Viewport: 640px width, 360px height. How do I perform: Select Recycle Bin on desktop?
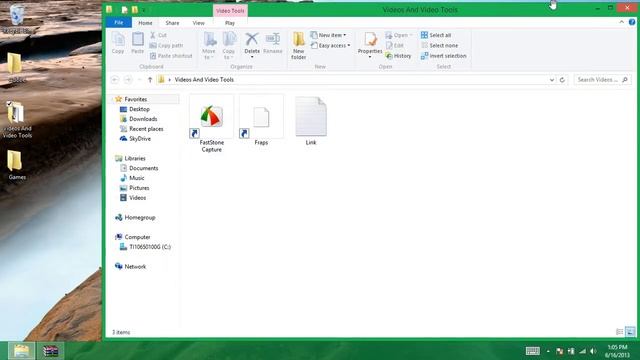click(x=17, y=19)
